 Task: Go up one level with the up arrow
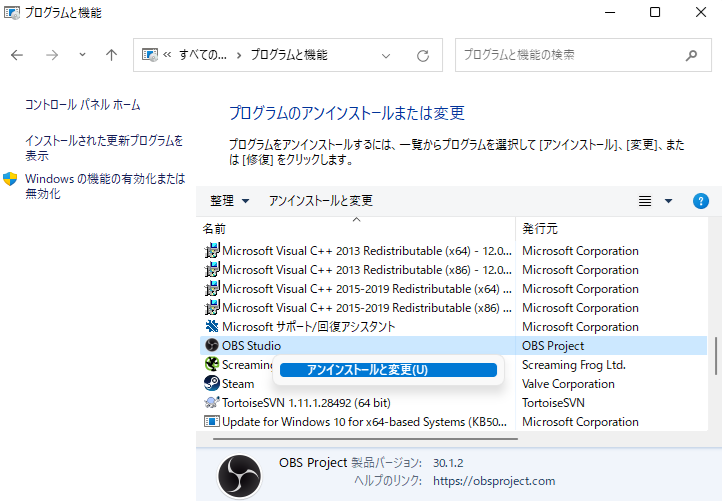[111, 55]
